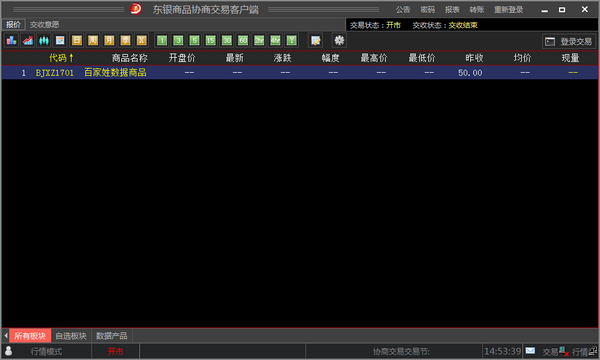Click the 协商交易交易节 status label

pos(401,351)
